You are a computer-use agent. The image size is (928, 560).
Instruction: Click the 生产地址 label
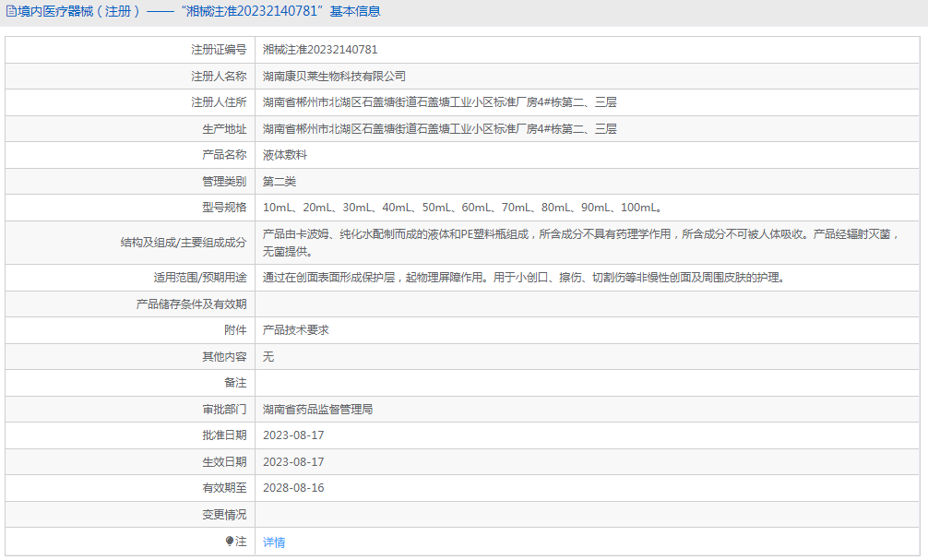coord(224,129)
